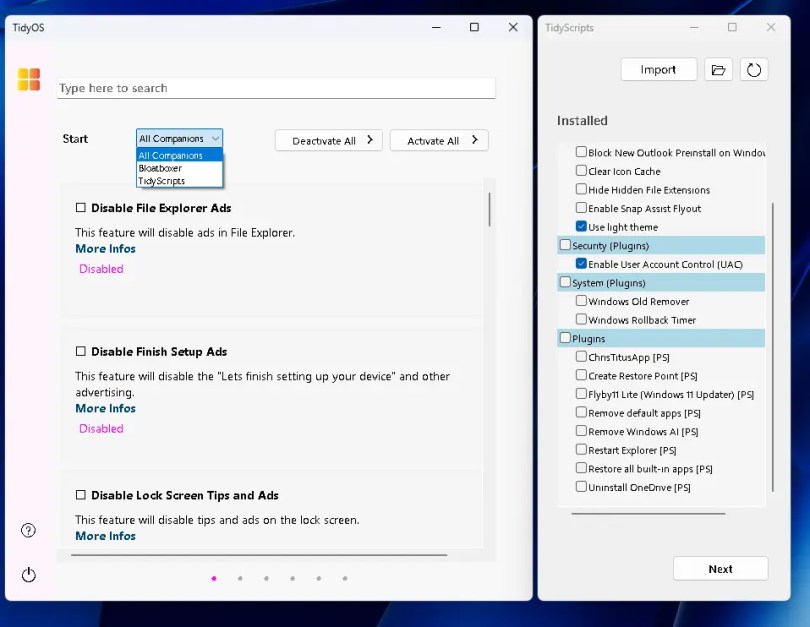Image resolution: width=810 pixels, height=627 pixels.
Task: Go to fourth page dot indicator
Action: tap(292, 578)
